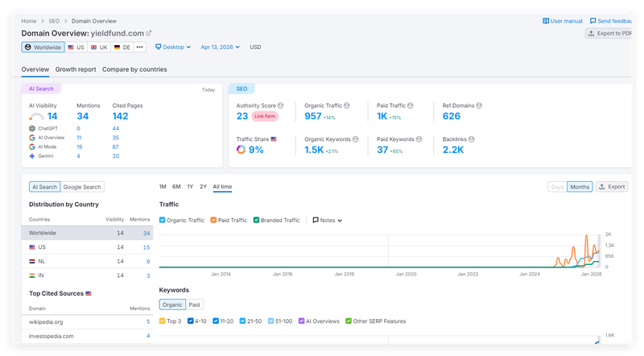Open more countries ellipsis menu
This screenshot has height=356, width=644.
(139, 48)
